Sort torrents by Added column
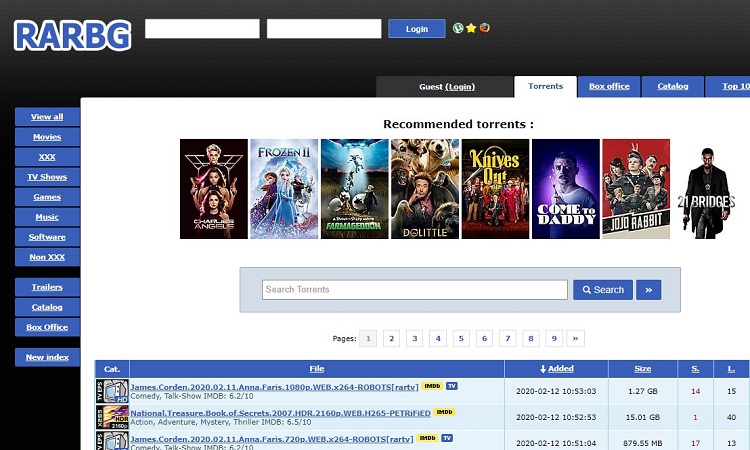Image resolution: width=750 pixels, height=450 pixels. coord(556,369)
